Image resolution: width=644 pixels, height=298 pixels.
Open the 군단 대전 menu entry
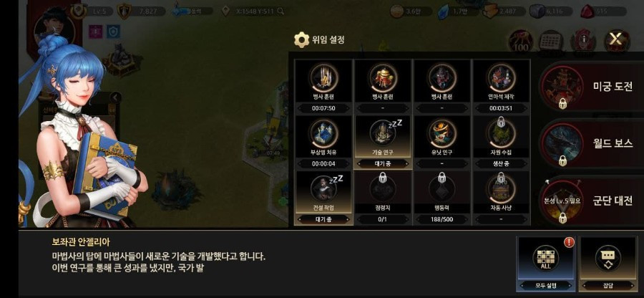click(x=592, y=201)
